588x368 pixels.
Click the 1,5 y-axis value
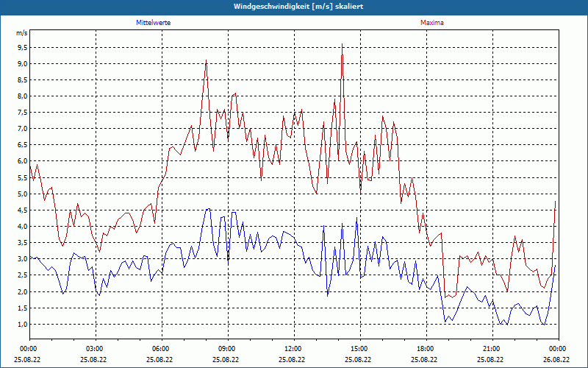pos(23,308)
